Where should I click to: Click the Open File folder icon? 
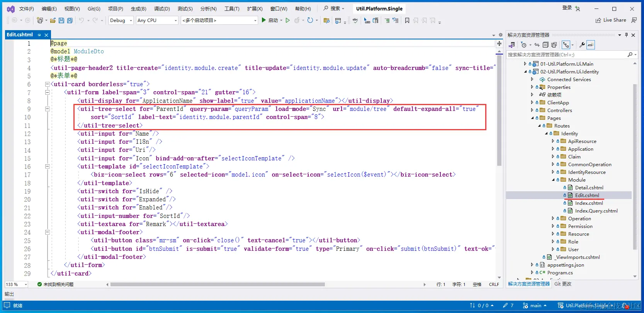point(53,20)
